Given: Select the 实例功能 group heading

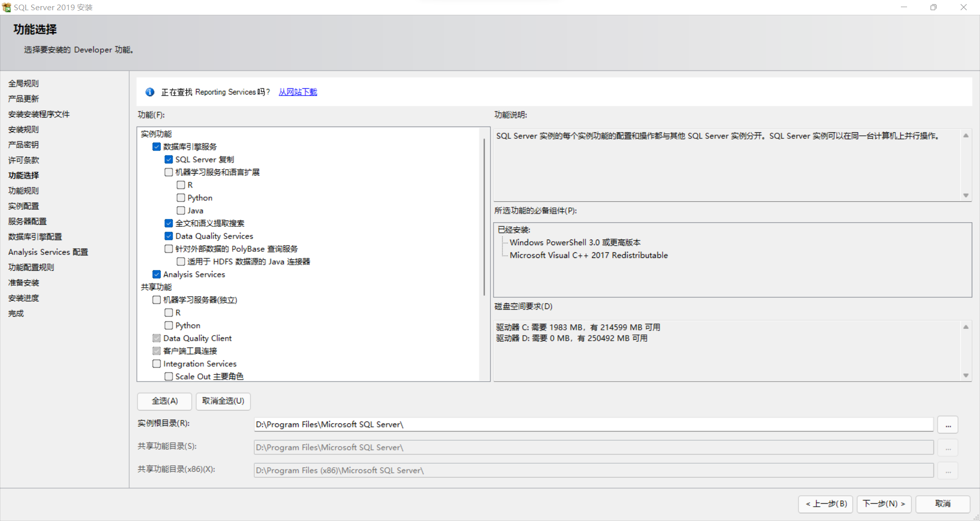Looking at the screenshot, I should point(156,134).
